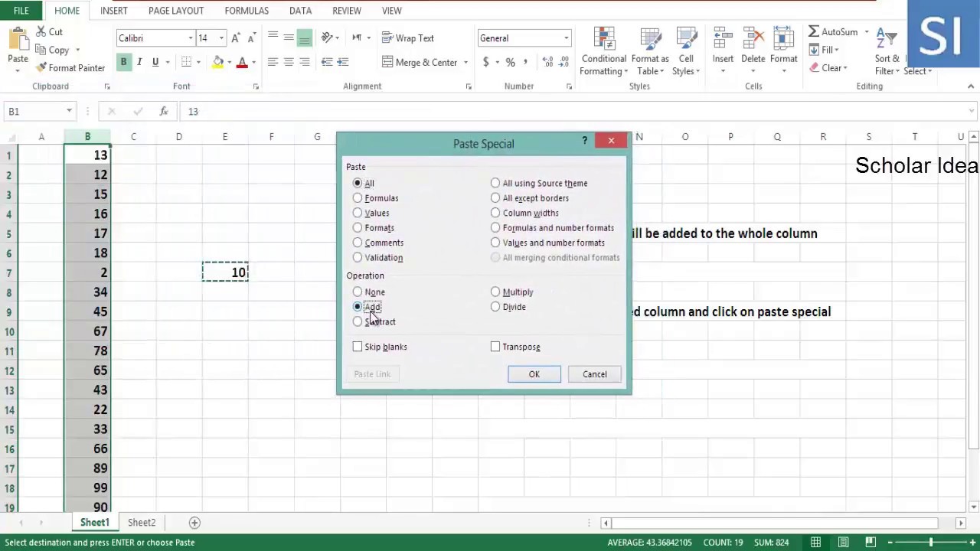980x551 pixels.
Task: Click the Align Right icon
Action: pos(305,62)
